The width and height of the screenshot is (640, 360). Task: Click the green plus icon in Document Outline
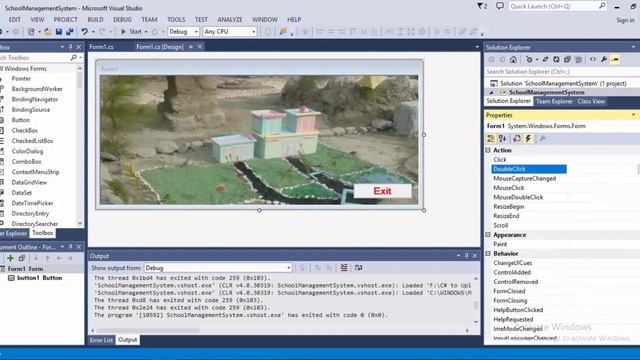(10, 258)
